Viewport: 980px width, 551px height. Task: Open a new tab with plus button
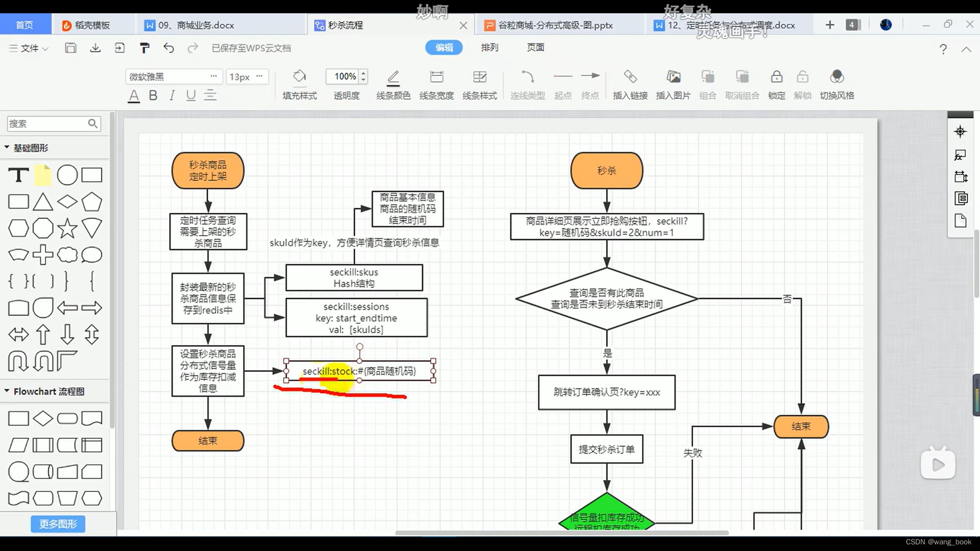point(830,25)
